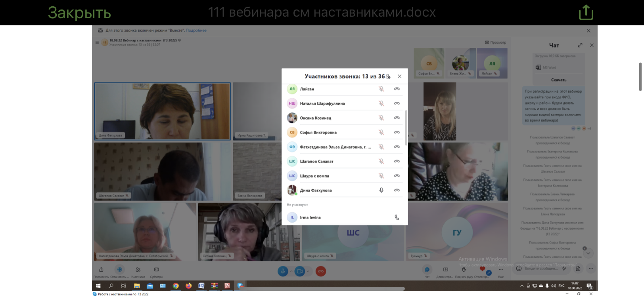
Task: Click the red end call button
Action: coord(321,271)
